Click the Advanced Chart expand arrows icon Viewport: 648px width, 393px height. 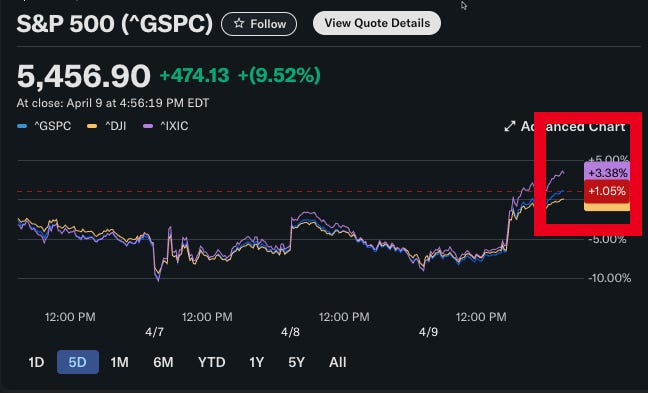click(x=510, y=126)
